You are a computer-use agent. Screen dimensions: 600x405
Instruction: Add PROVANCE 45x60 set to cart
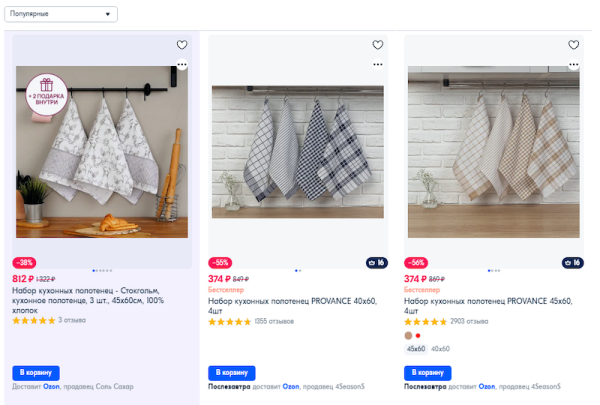(x=428, y=372)
